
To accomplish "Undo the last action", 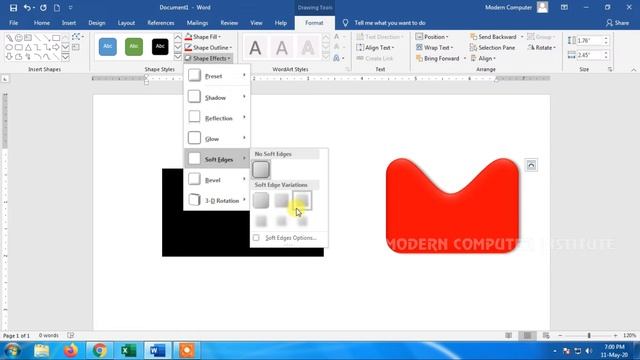I will coord(27,7).
